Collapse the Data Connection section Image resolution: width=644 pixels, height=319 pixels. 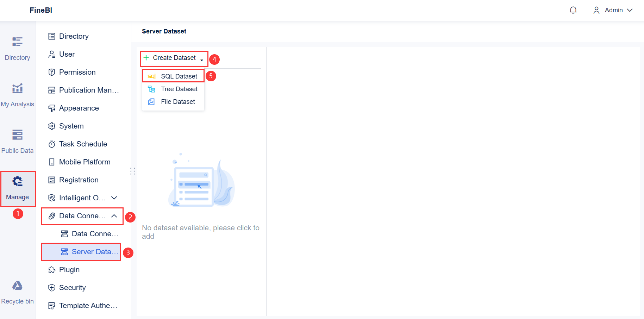114,215
